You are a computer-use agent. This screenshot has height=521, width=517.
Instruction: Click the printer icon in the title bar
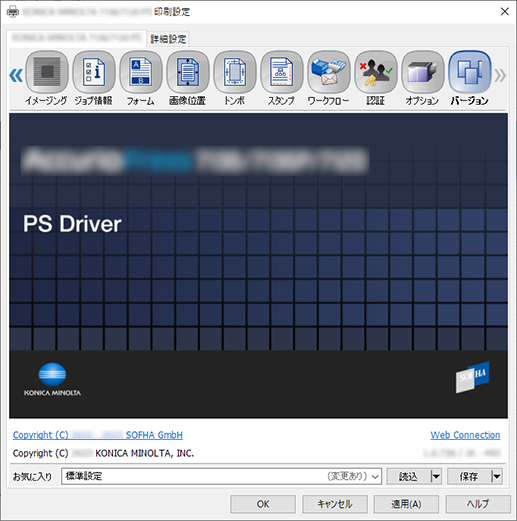(13, 12)
